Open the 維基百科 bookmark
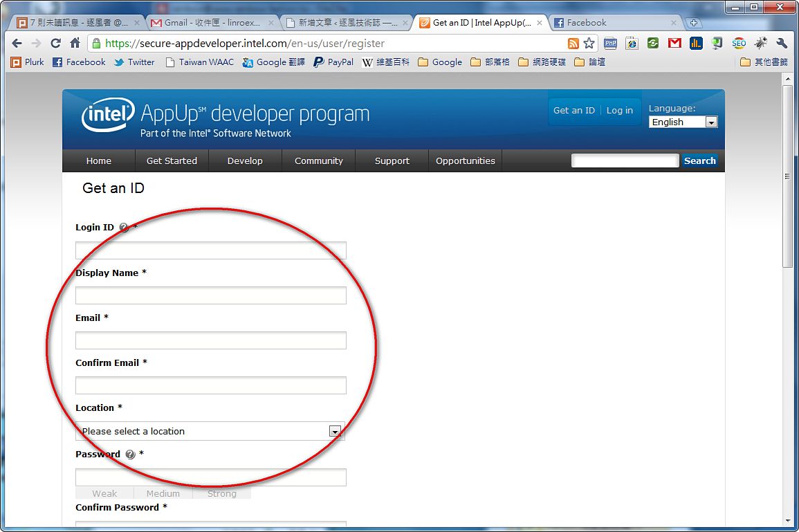 [386, 62]
